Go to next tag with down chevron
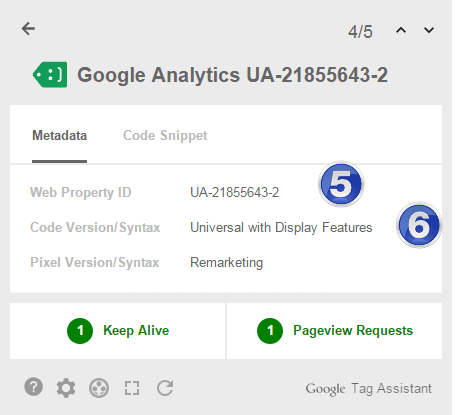The width and height of the screenshot is (474, 415). pos(429,30)
